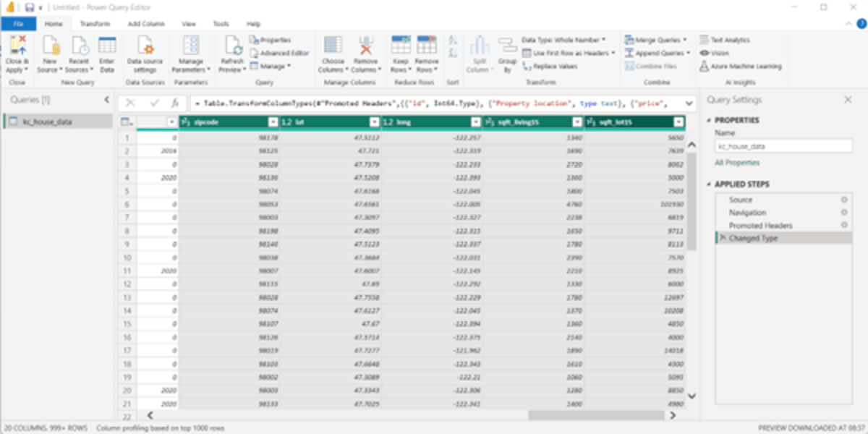Cancel the formula bar edit with X

tap(131, 103)
